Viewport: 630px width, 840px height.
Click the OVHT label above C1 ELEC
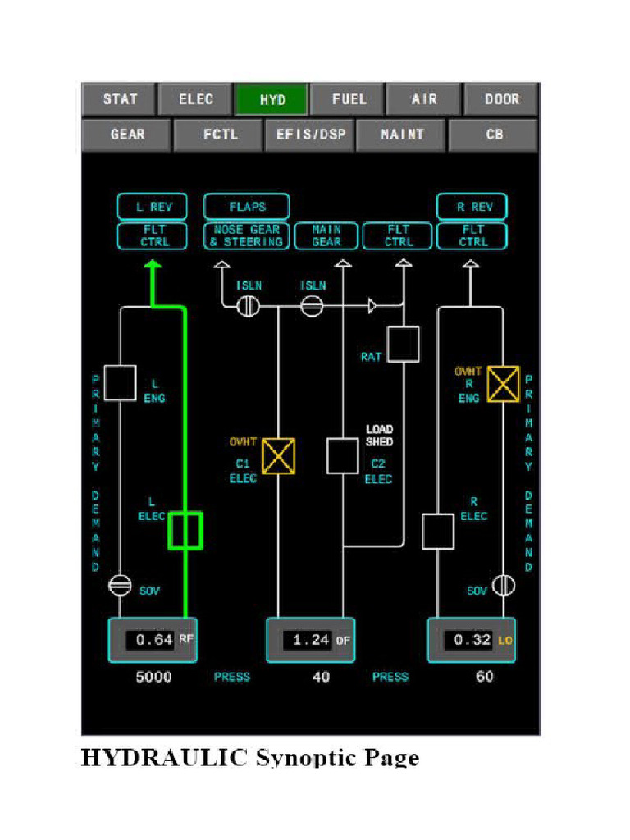click(243, 442)
